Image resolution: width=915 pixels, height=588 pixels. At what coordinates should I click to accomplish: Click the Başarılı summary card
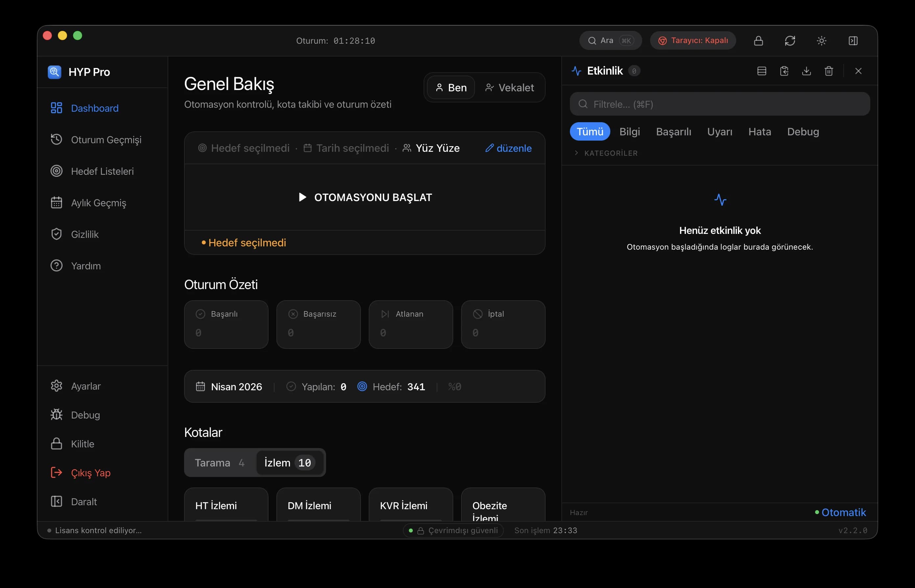[226, 324]
